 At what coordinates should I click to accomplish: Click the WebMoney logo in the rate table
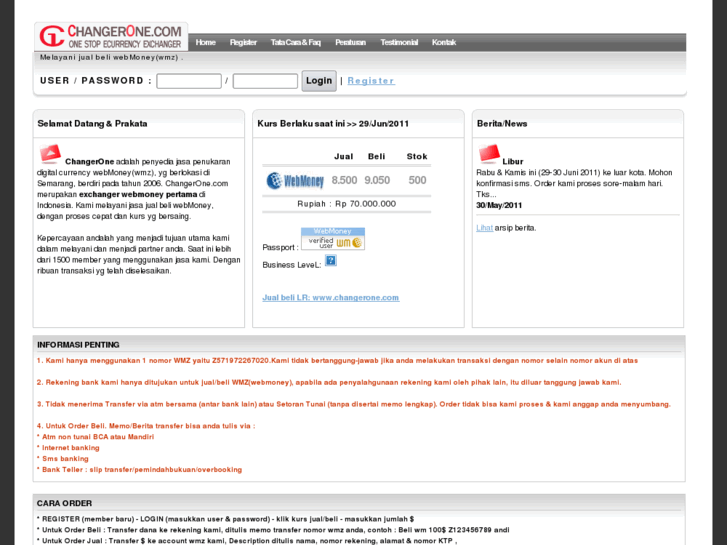[295, 180]
